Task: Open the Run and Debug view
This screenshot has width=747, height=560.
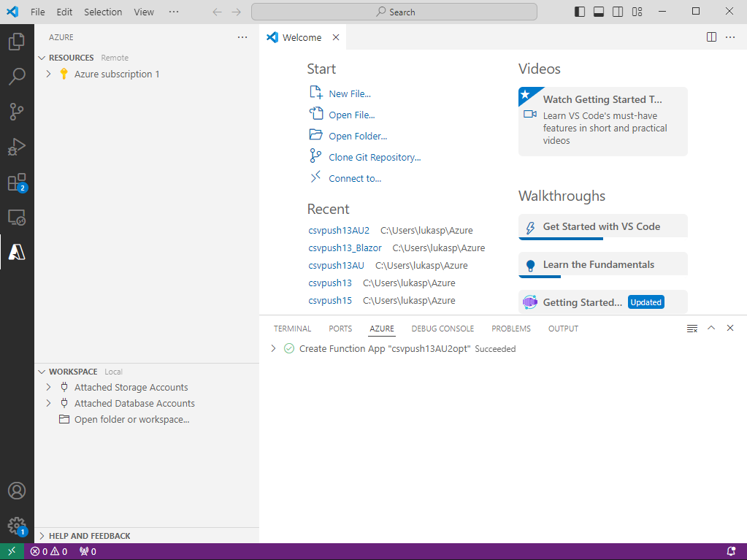Action: 17,147
